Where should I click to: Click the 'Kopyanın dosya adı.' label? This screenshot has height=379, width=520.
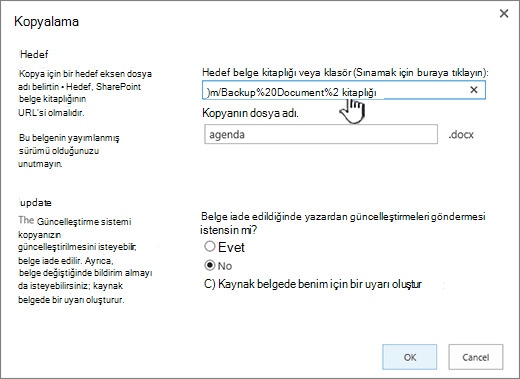pos(250,113)
